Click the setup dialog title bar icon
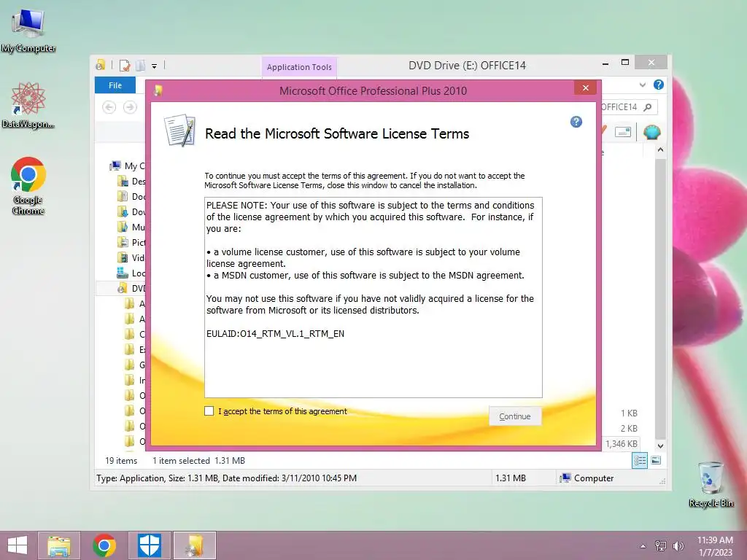This screenshot has height=560, width=747. pyautogui.click(x=158, y=90)
